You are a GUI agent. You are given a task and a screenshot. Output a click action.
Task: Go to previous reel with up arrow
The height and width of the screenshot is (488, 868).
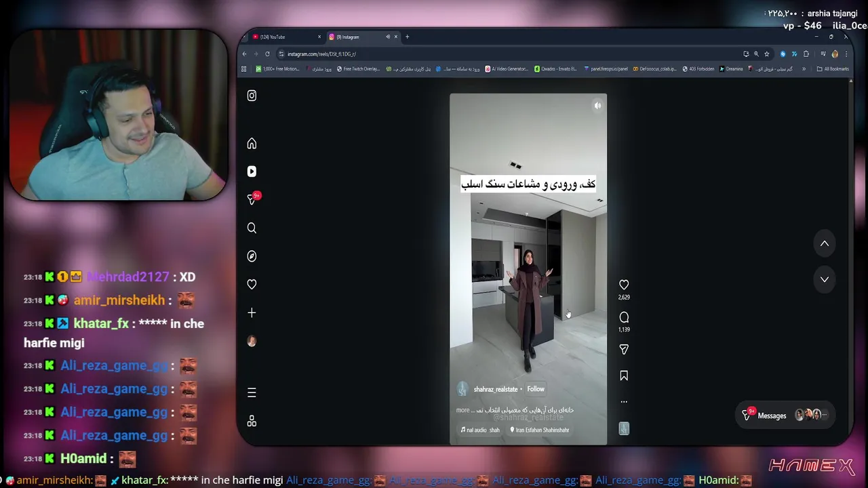825,243
